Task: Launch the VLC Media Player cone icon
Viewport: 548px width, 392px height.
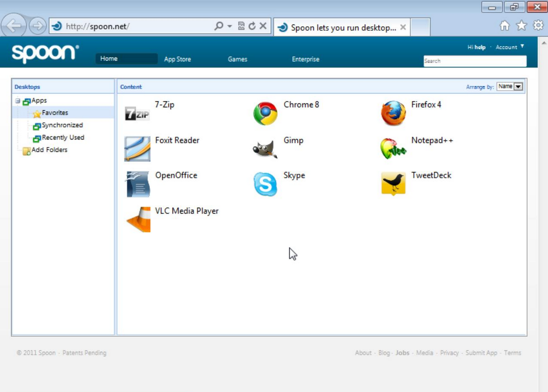Action: coord(138,219)
